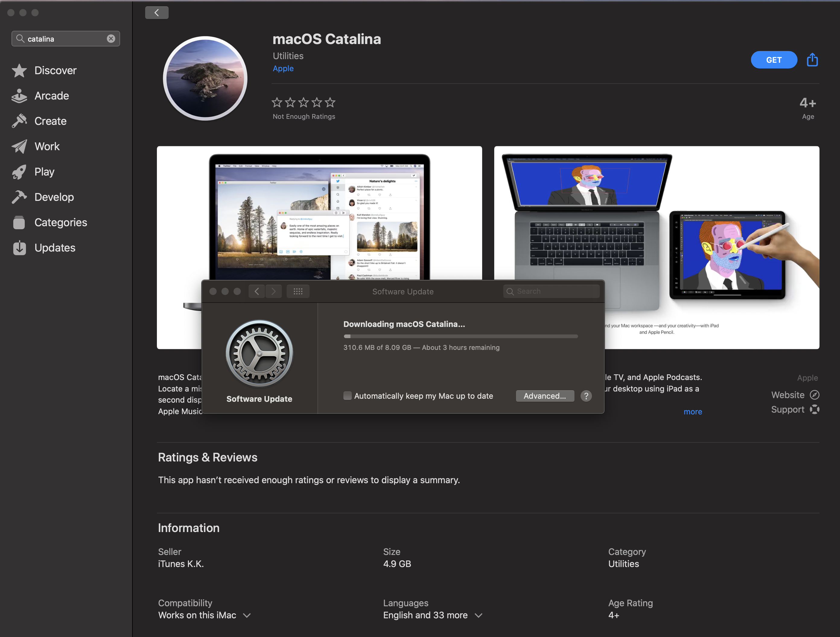Click the Show All grid icon in Software Update
The image size is (840, 637).
(x=298, y=291)
